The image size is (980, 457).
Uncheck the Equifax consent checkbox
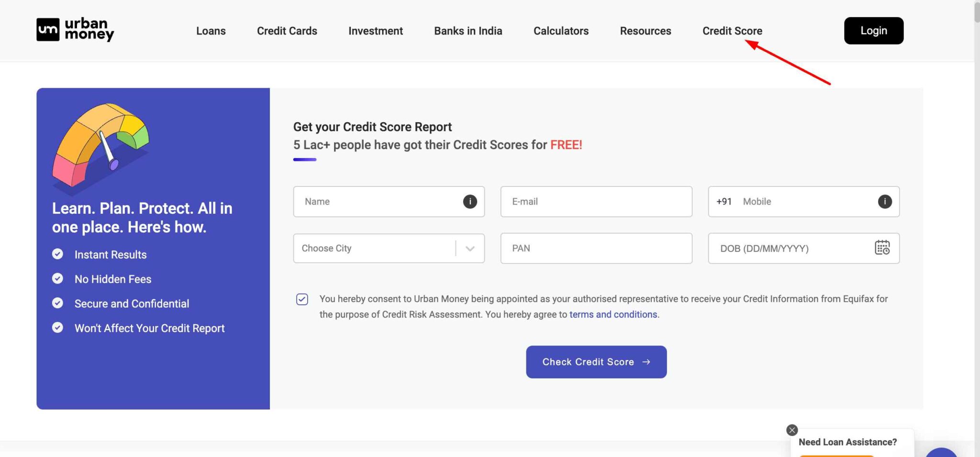point(302,299)
